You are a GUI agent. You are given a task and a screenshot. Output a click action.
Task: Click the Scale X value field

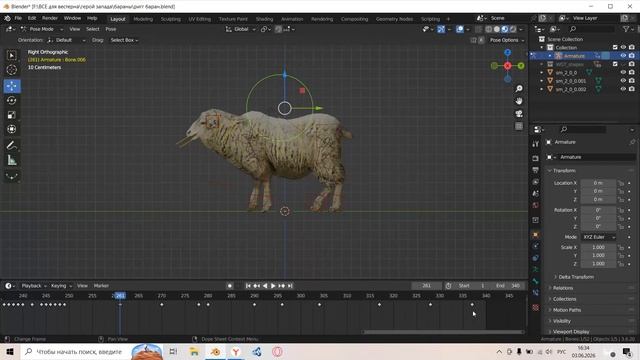click(x=598, y=247)
